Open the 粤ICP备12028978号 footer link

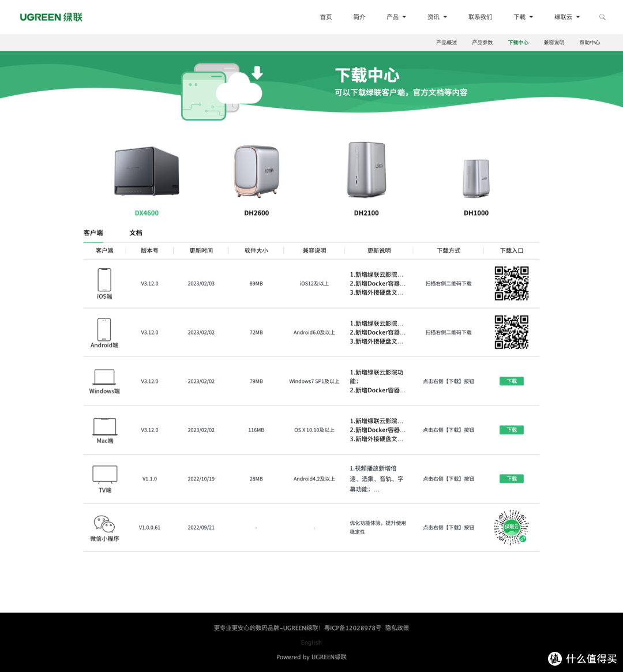coord(352,628)
